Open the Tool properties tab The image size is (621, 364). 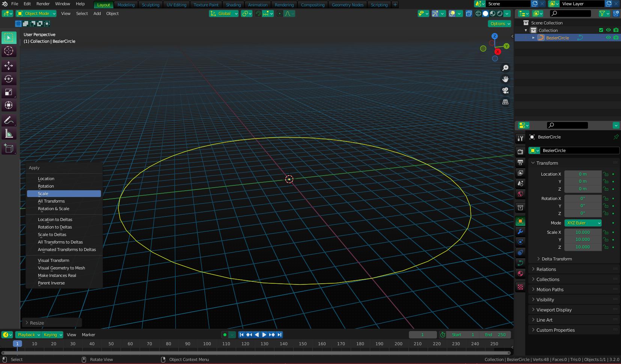[520, 138]
